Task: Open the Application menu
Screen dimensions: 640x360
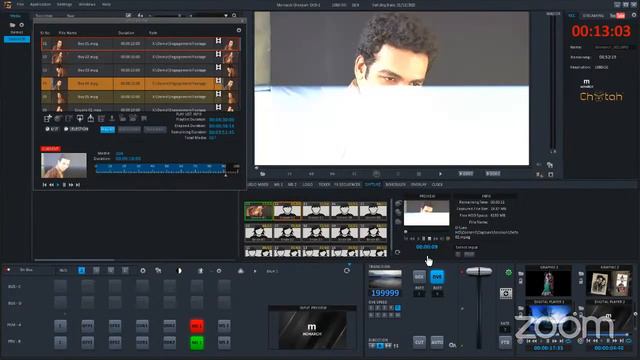Action: click(40, 4)
